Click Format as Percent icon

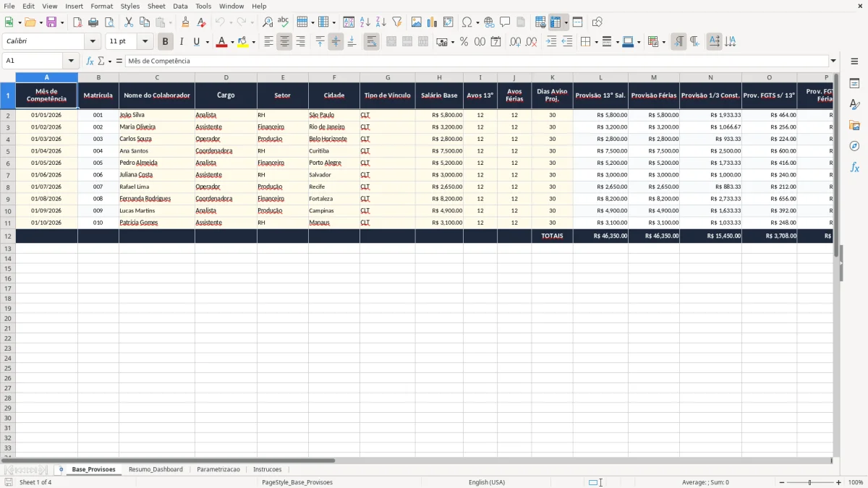(464, 42)
